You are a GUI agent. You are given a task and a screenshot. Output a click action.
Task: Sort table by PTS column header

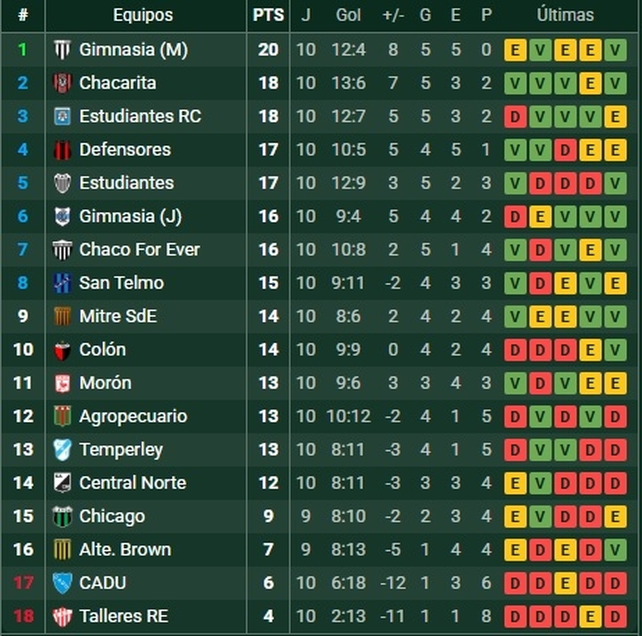point(268,15)
